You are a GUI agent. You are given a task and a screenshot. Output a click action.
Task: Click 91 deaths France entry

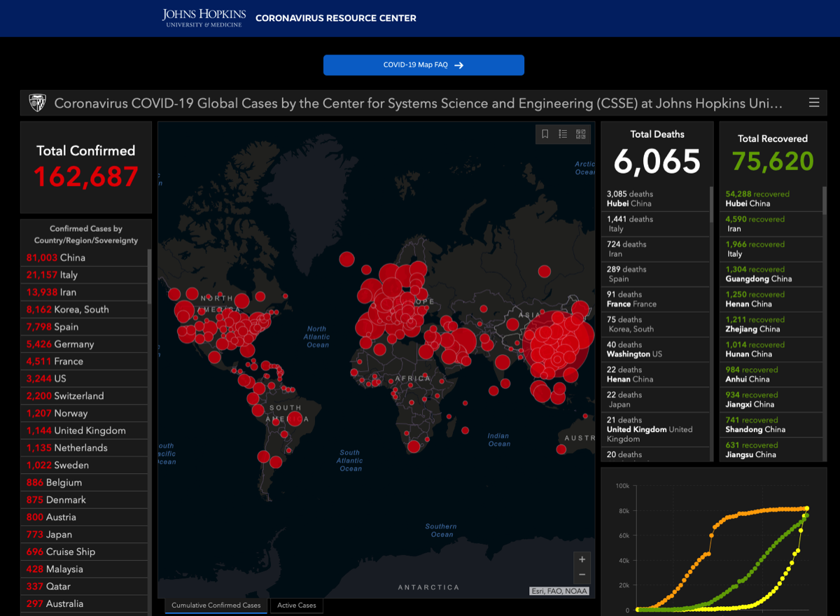point(655,300)
